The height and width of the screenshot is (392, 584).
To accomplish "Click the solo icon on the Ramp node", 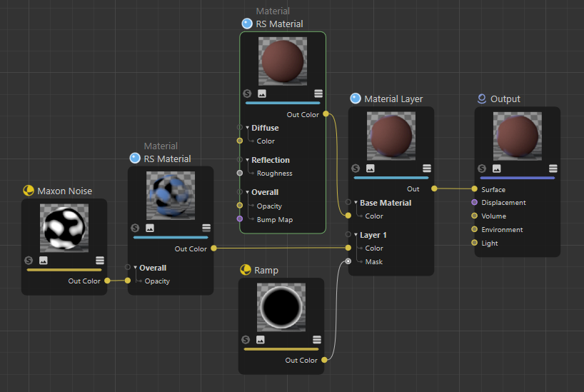I will point(246,340).
